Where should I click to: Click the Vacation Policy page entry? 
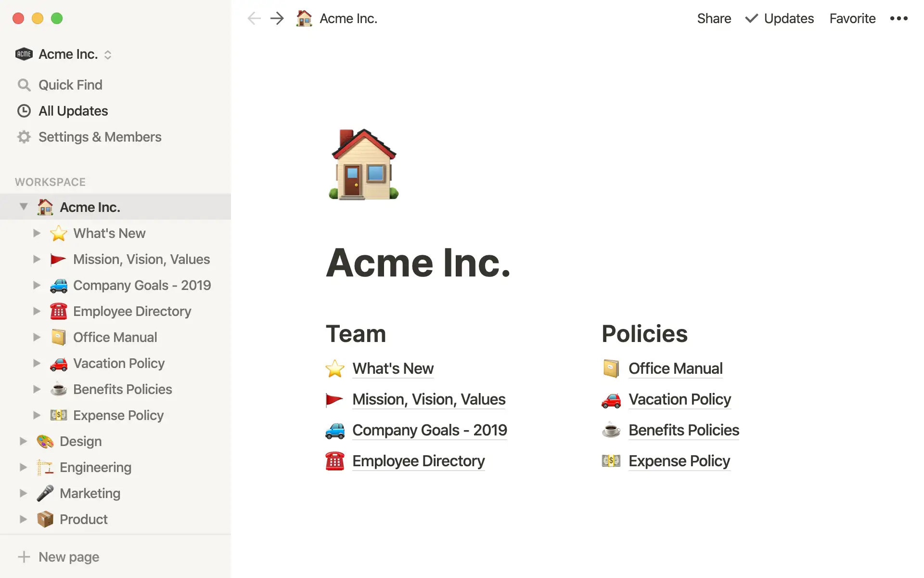119,363
